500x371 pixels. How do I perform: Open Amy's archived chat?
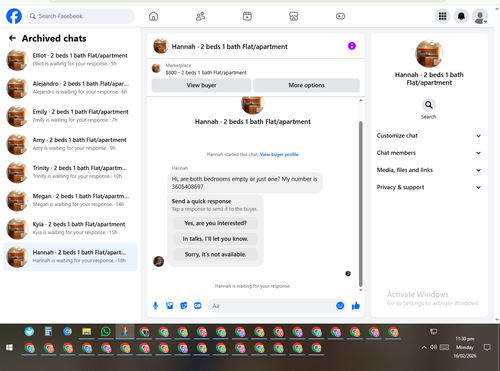(x=70, y=144)
